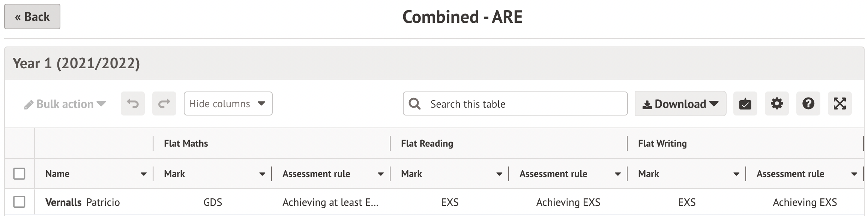
Task: Click the help question mark icon
Action: point(808,103)
